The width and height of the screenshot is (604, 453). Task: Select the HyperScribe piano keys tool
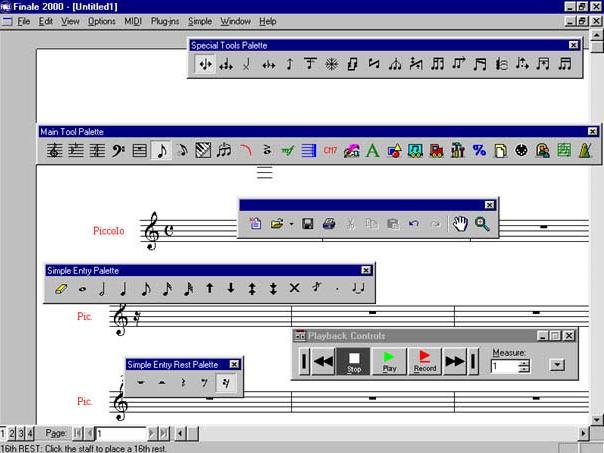point(203,150)
